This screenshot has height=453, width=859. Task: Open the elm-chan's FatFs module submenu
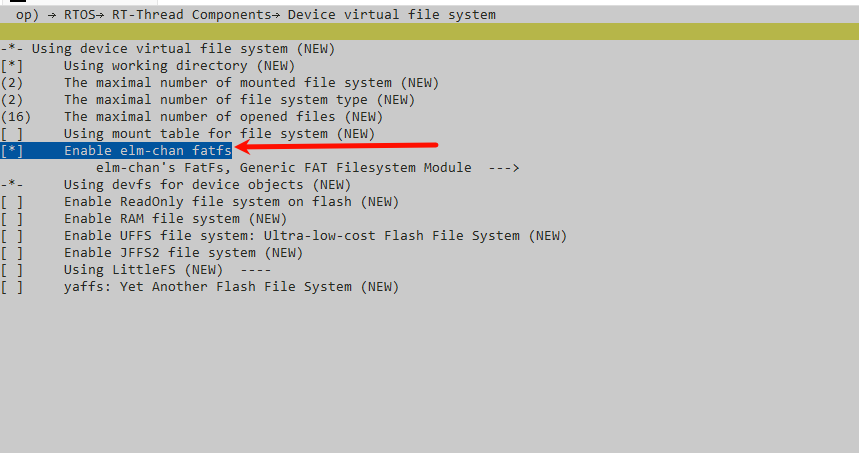click(307, 168)
